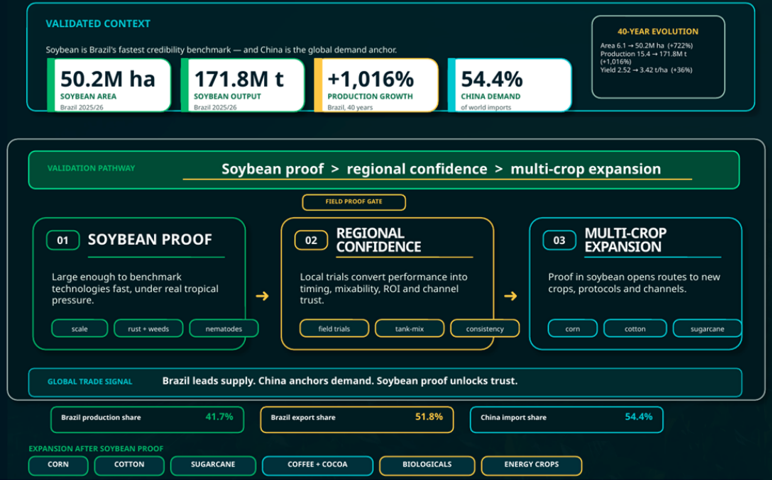Select the 03 Multi-Crop Expansion step badge
This screenshot has width=772, height=480.
point(559,240)
